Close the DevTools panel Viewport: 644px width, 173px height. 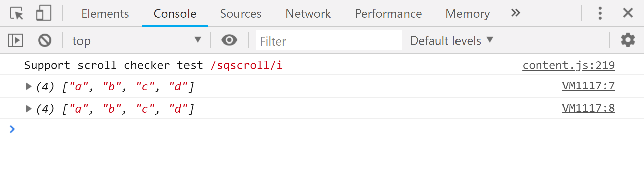click(628, 13)
